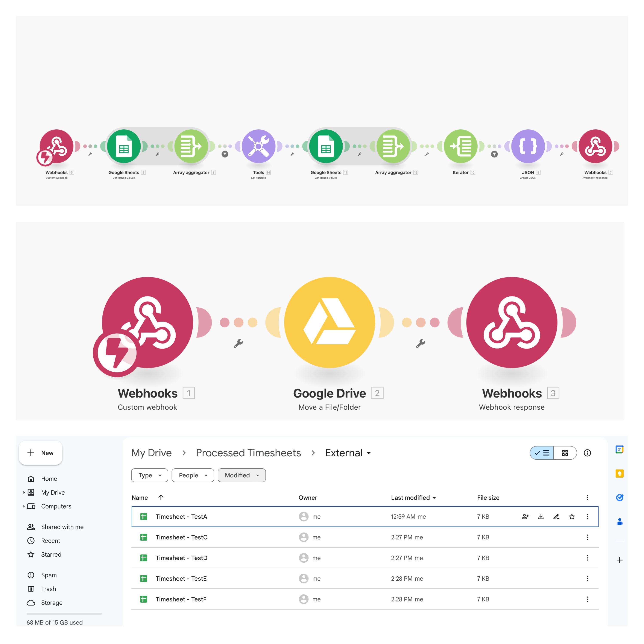644x644 pixels.
Task: Reverse sort direction arrow beside Name
Action: pos(161,497)
